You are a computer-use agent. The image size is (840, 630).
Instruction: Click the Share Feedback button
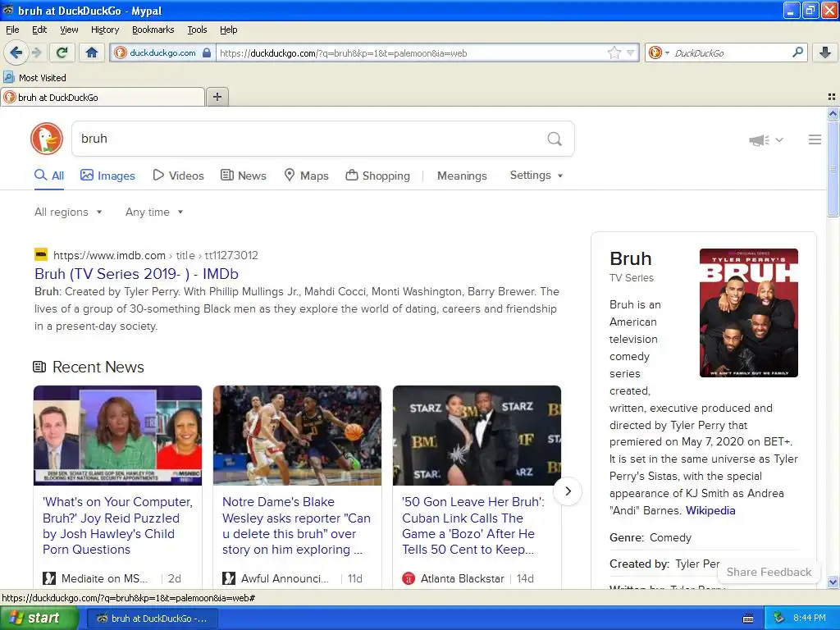(x=769, y=572)
